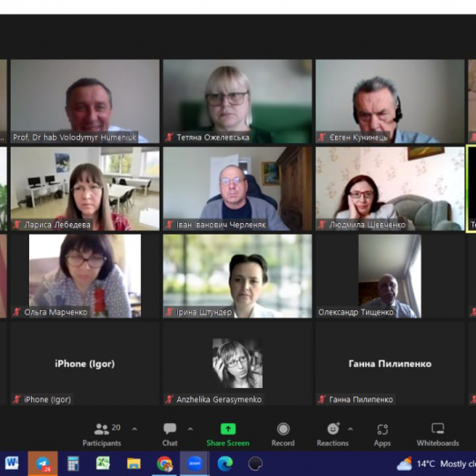Select Anzhelika Gerasymenko's profile picture tile

(237, 363)
